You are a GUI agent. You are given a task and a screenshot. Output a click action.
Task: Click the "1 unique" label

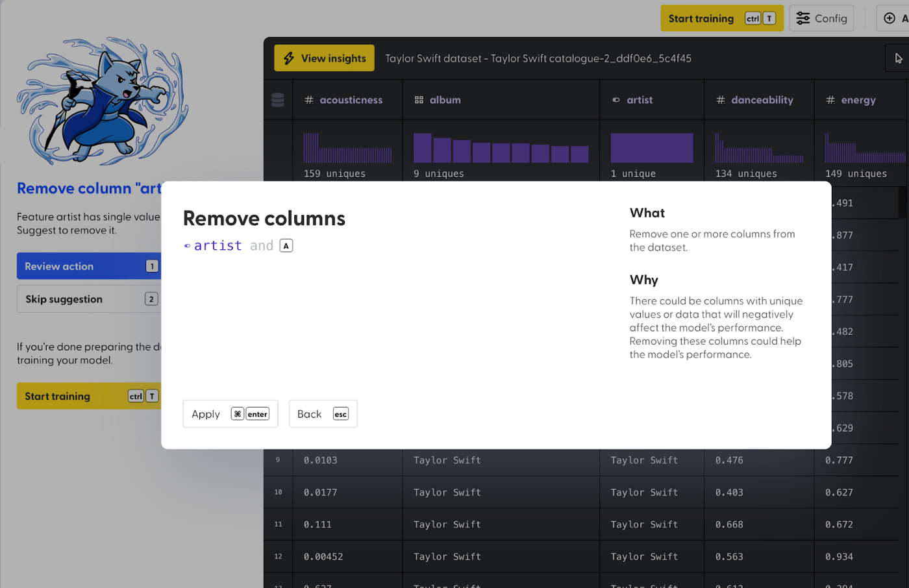[633, 174]
